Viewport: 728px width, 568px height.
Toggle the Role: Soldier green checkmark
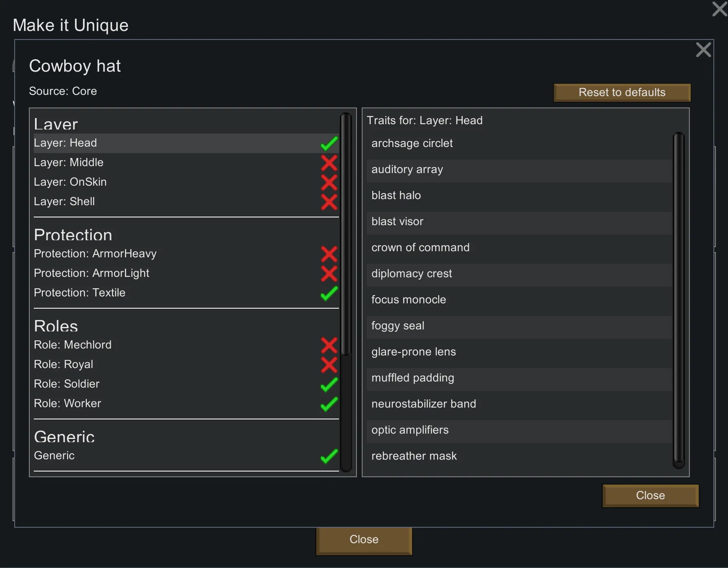(x=329, y=384)
